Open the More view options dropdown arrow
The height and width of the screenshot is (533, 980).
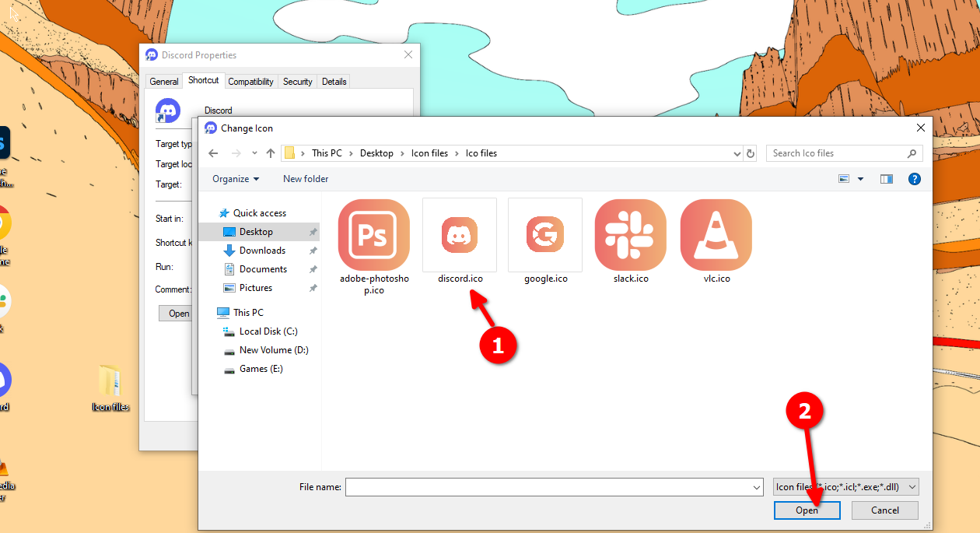coord(860,179)
